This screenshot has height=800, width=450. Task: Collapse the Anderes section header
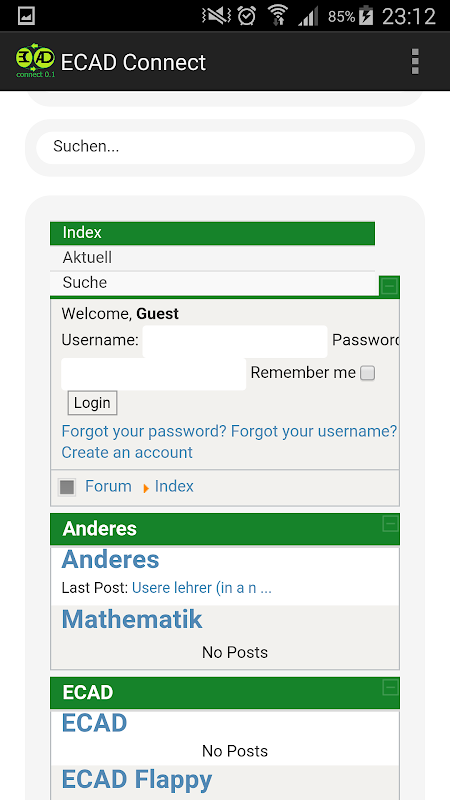[390, 523]
